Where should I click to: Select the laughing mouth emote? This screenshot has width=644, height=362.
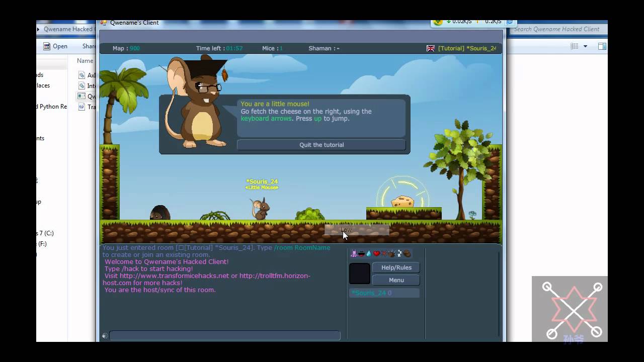pyautogui.click(x=361, y=254)
